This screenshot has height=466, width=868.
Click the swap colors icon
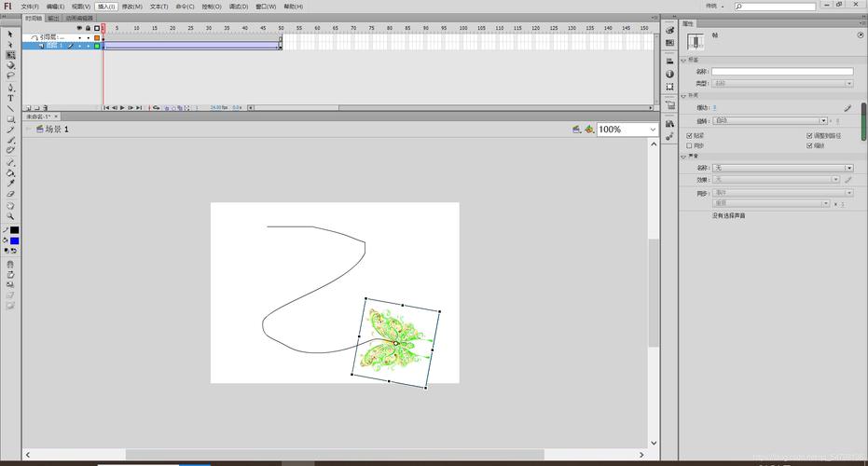click(14, 251)
